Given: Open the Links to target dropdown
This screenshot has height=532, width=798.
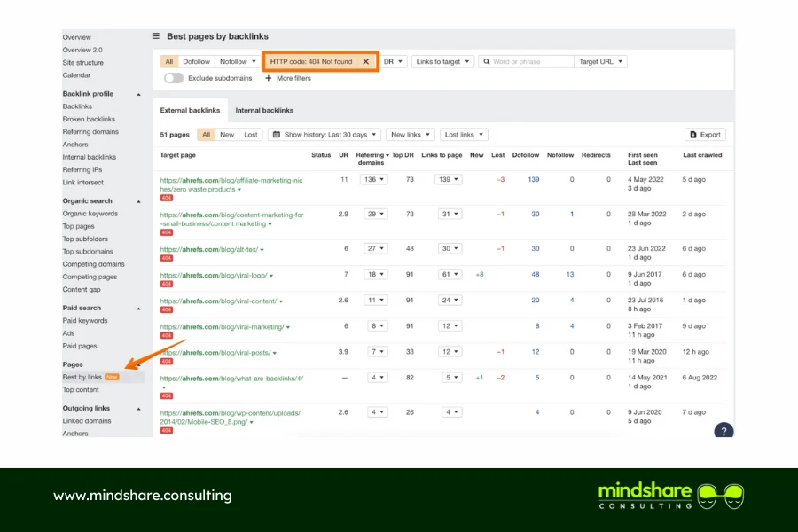Looking at the screenshot, I should [x=442, y=61].
